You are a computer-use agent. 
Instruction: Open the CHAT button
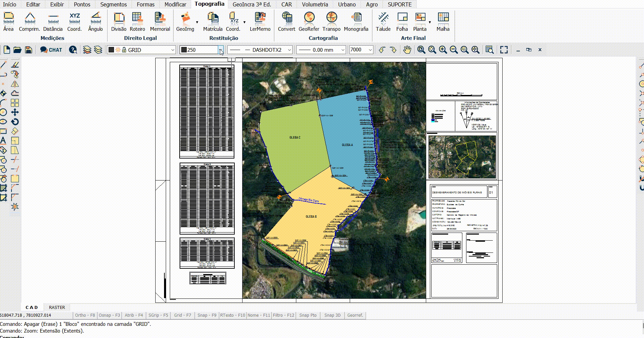tap(51, 50)
